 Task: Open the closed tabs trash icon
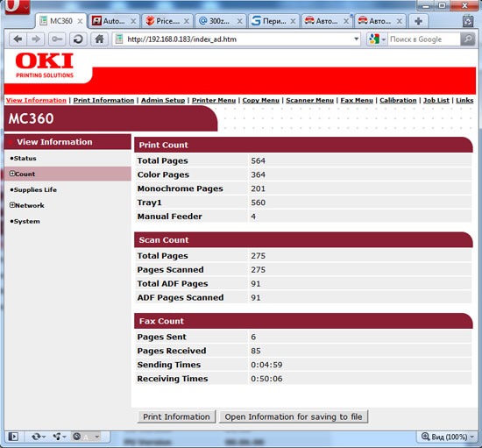point(468,21)
